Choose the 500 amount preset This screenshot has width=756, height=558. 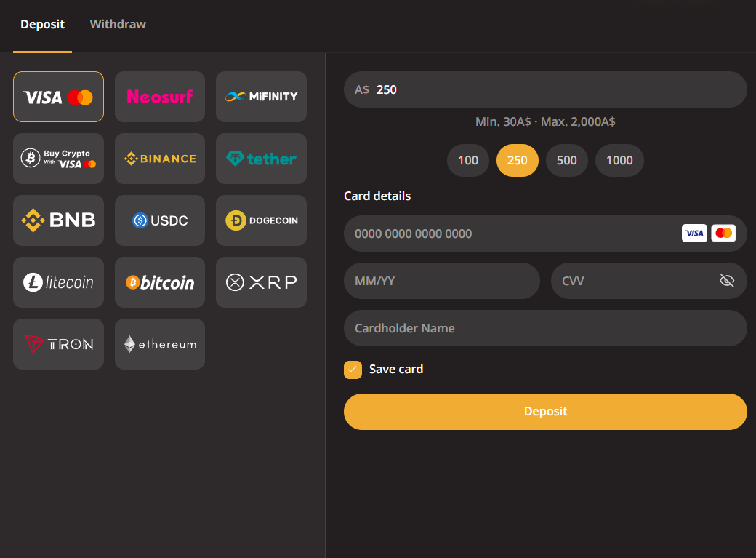566,160
